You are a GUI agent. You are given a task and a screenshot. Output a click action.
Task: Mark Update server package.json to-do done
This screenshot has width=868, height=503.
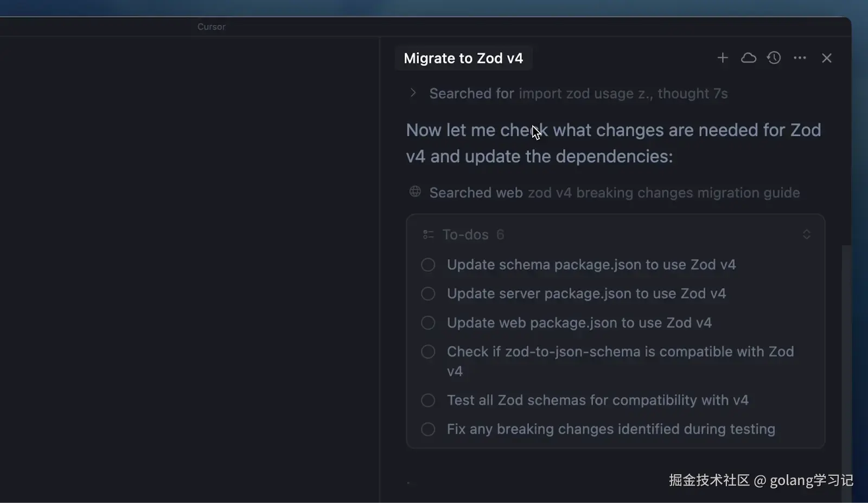[x=428, y=294]
